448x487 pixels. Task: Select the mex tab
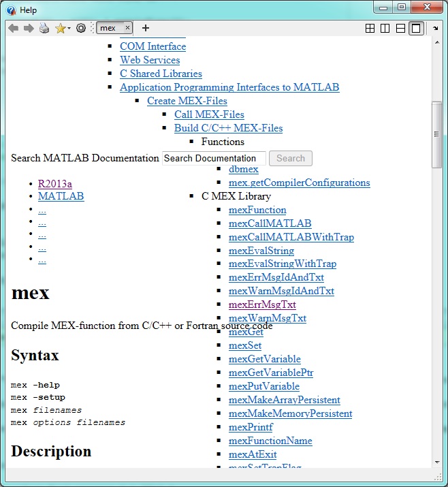pos(108,28)
